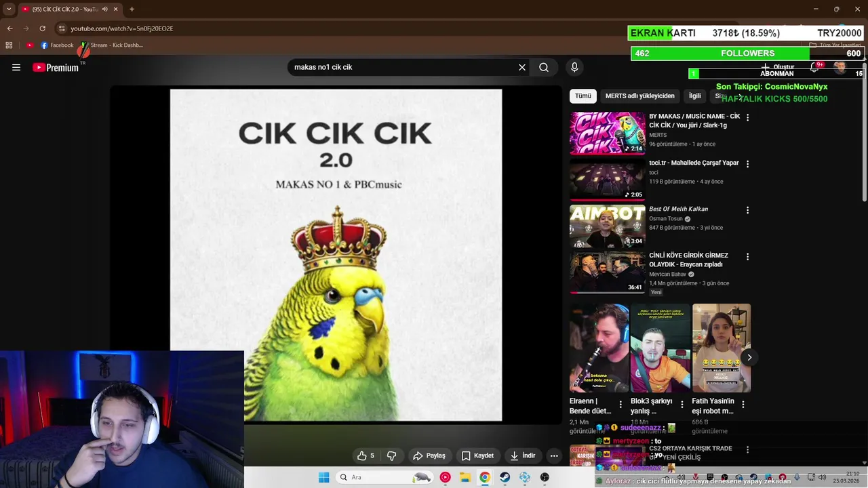Open more actions ellipsis below the video
The width and height of the screenshot is (868, 488).
[554, 455]
